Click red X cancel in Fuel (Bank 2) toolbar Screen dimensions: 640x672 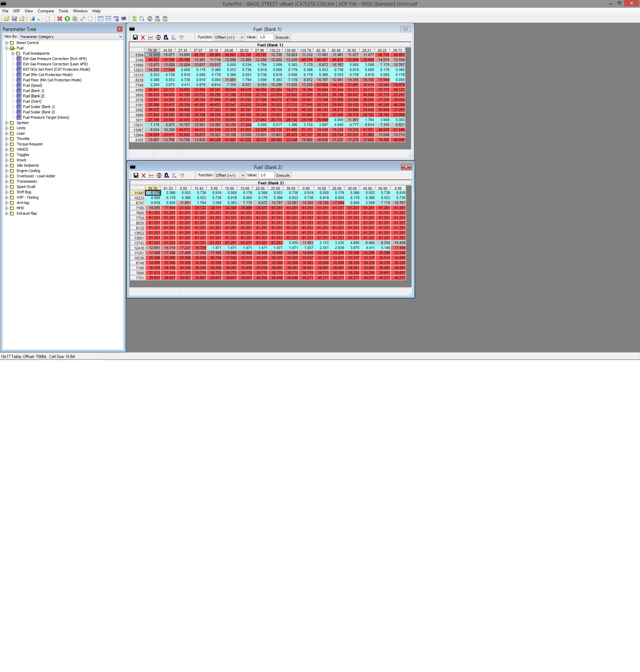tap(144, 175)
